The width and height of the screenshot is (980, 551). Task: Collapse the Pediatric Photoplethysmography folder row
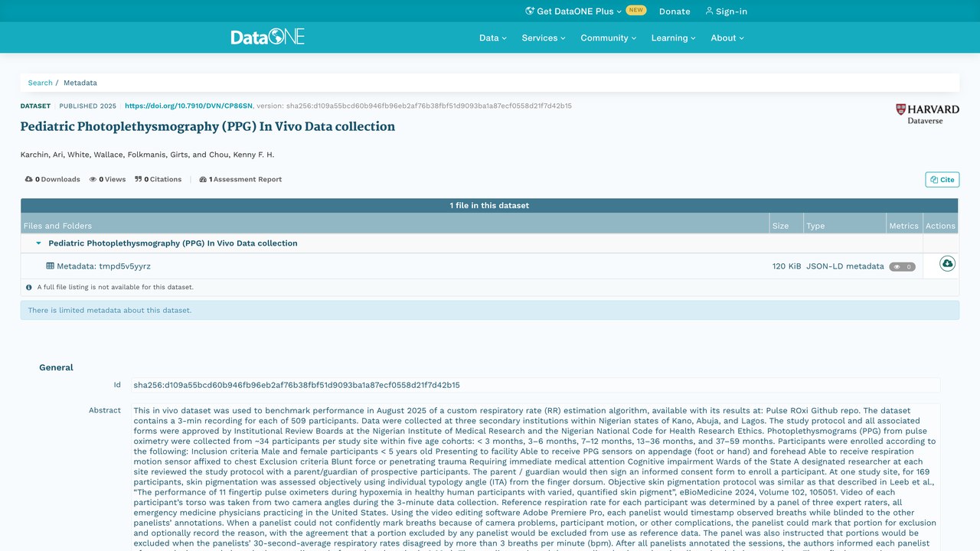(x=38, y=243)
